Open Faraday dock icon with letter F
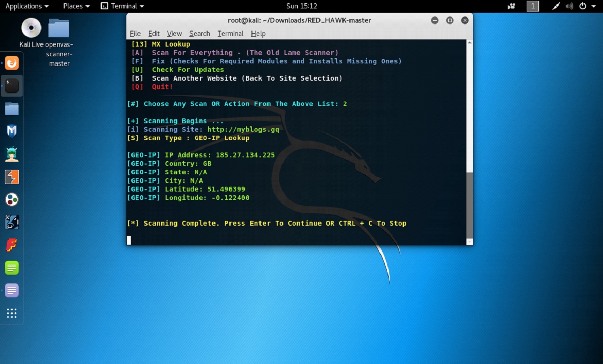 click(x=12, y=245)
